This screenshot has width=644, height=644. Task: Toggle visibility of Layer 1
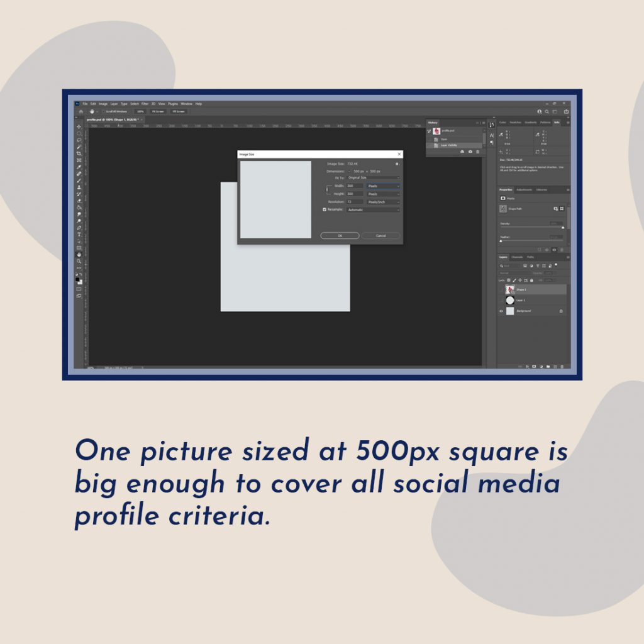[x=501, y=300]
